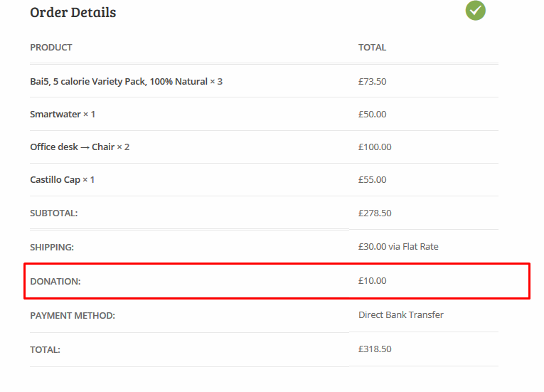Open the Castillo Cap product link
Viewport: 544px width, 392px height.
pyautogui.click(x=55, y=180)
